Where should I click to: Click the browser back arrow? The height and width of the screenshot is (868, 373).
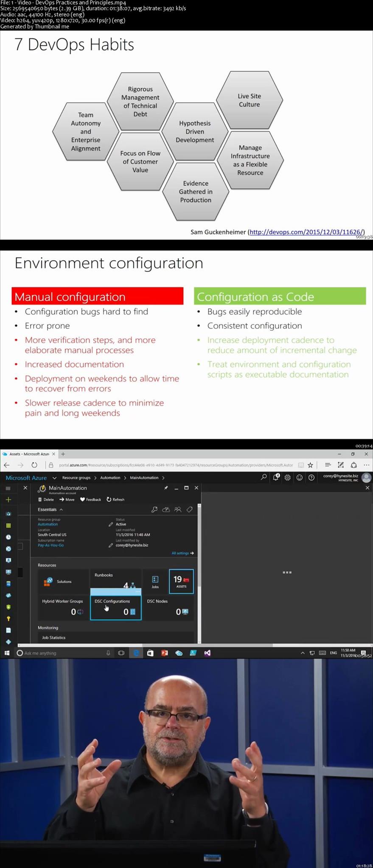(6, 465)
